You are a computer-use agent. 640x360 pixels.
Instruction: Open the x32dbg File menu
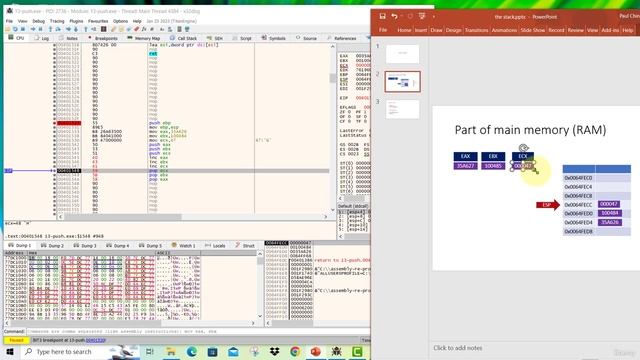click(x=9, y=21)
